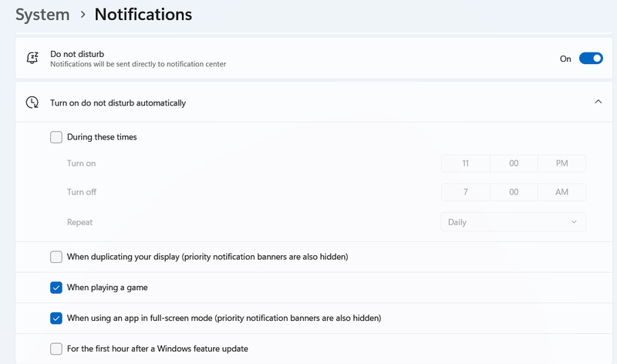This screenshot has height=364, width=617.
Task: Select the Turn on hour field showing 11
Action: [x=466, y=163]
